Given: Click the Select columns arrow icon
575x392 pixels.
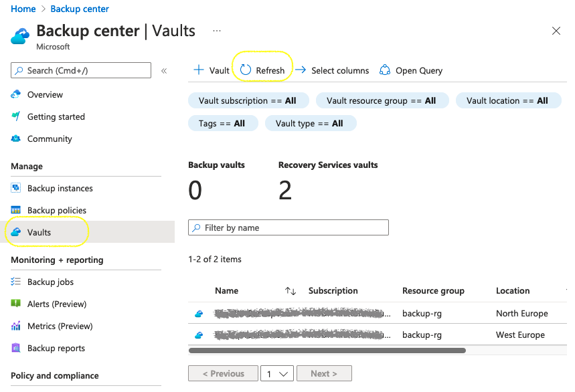Looking at the screenshot, I should [301, 70].
